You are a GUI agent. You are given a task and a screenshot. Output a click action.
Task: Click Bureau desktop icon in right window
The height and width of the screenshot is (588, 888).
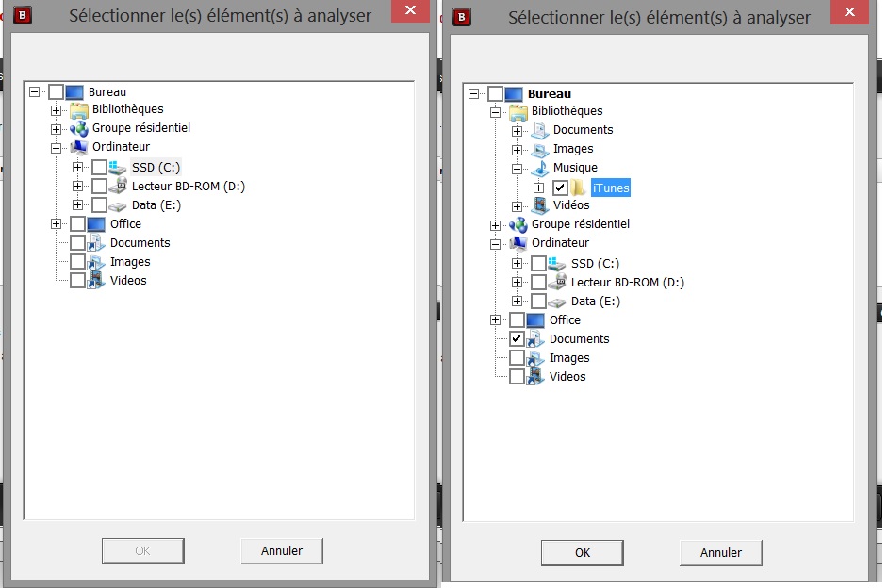(x=514, y=94)
